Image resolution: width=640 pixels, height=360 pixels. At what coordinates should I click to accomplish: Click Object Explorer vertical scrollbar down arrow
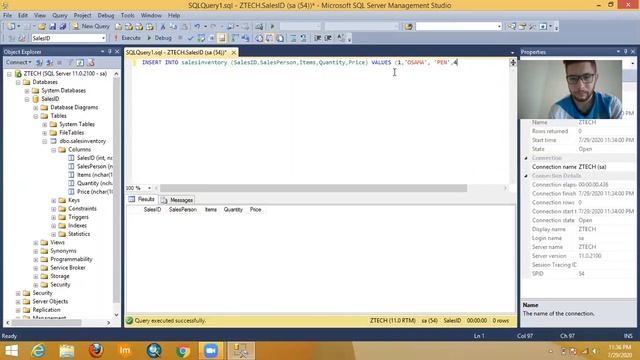116,315
